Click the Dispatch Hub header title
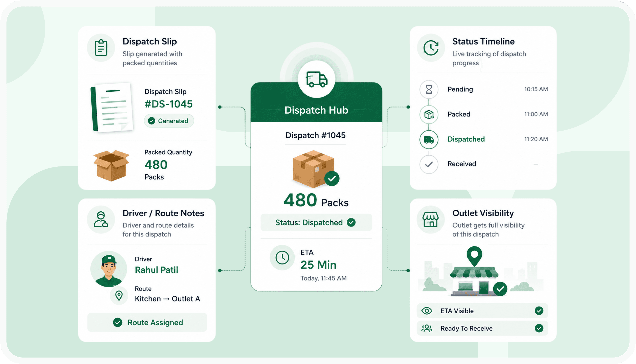This screenshot has height=364, width=636. tap(316, 110)
